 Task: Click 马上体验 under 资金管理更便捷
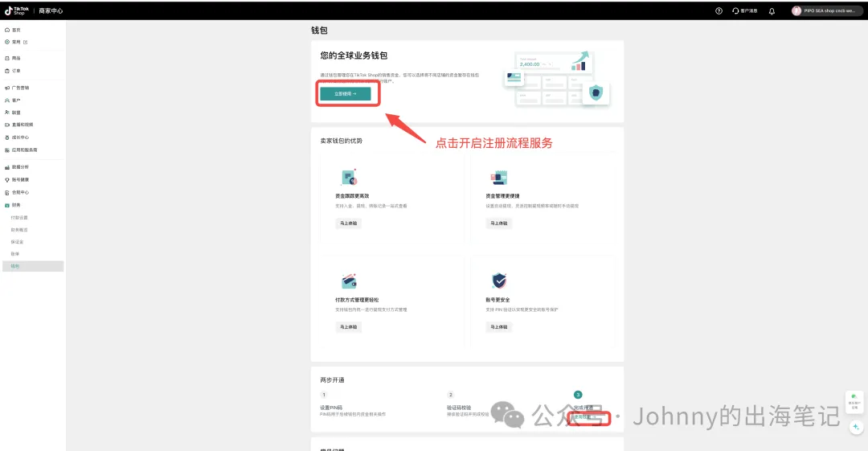(498, 223)
